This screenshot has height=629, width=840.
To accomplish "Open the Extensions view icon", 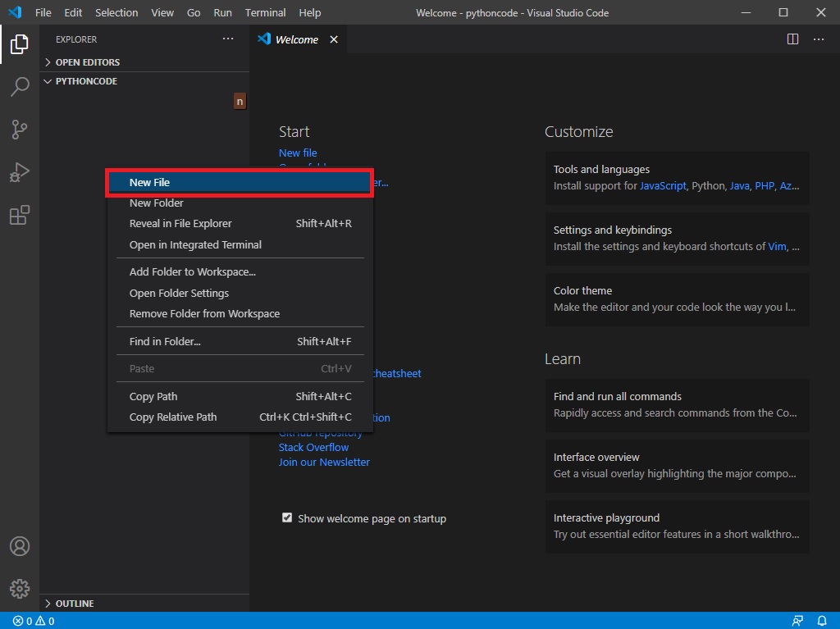I will tap(20, 215).
